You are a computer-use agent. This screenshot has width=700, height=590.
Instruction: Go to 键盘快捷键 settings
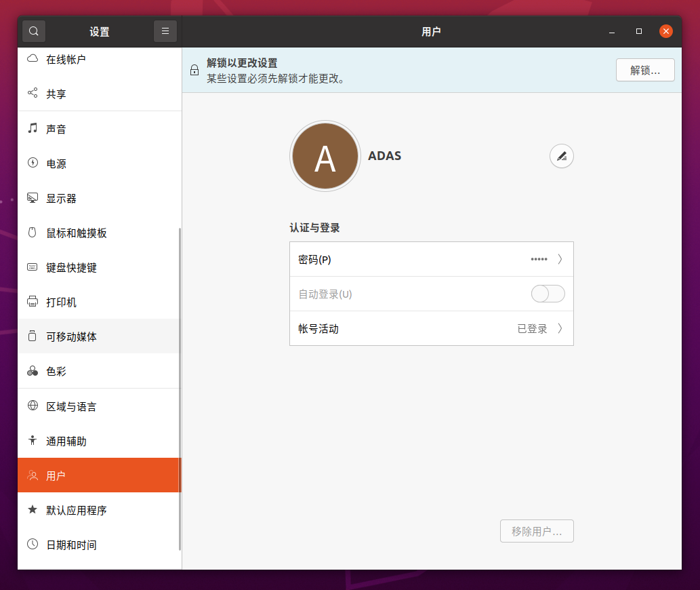tap(100, 267)
